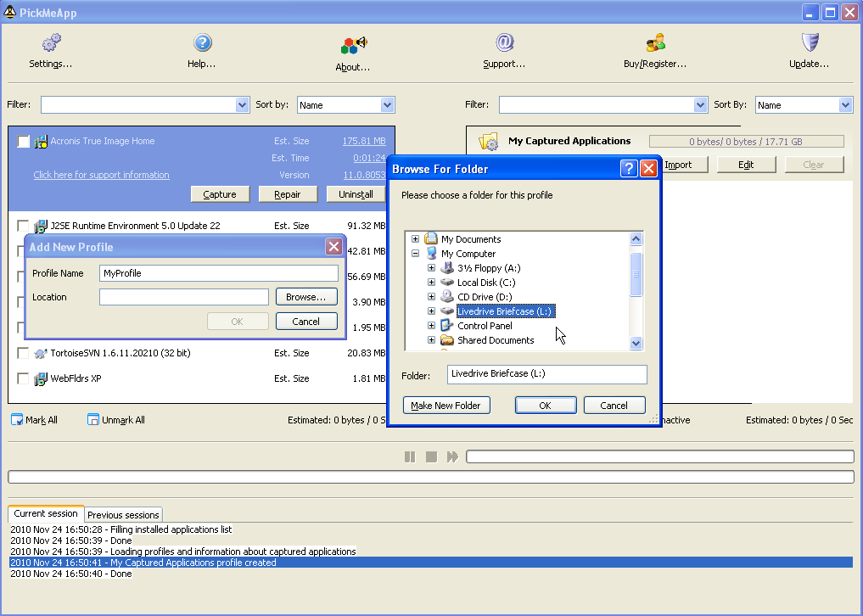Click the My Computer icon in tree
This screenshot has width=863, height=616.
point(432,254)
